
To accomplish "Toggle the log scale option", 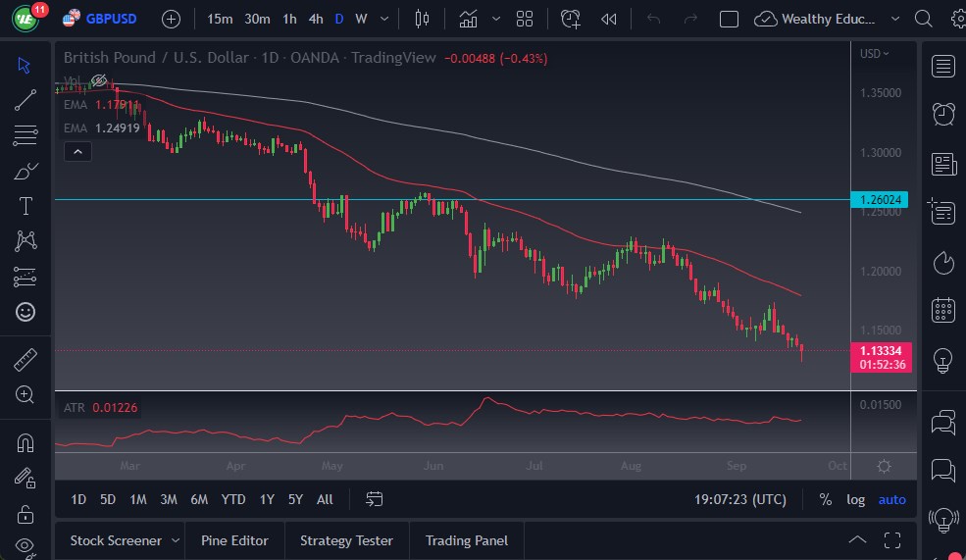I will (856, 499).
